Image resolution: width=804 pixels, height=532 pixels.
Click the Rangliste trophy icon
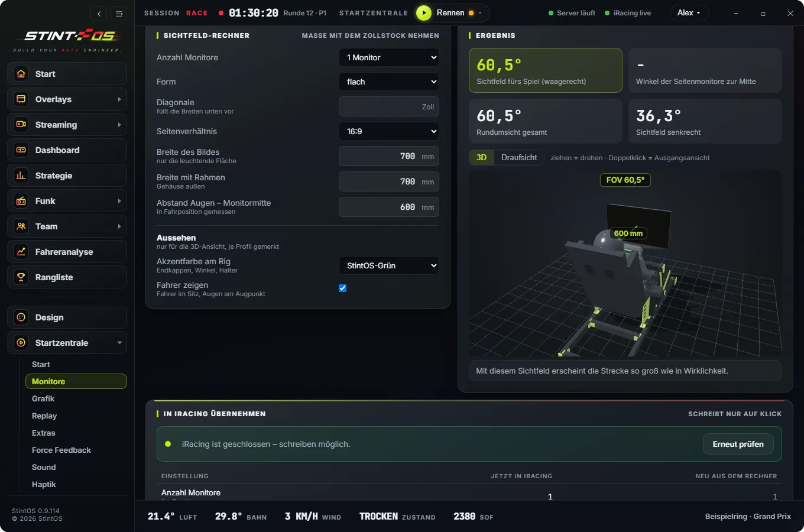pyautogui.click(x=21, y=277)
